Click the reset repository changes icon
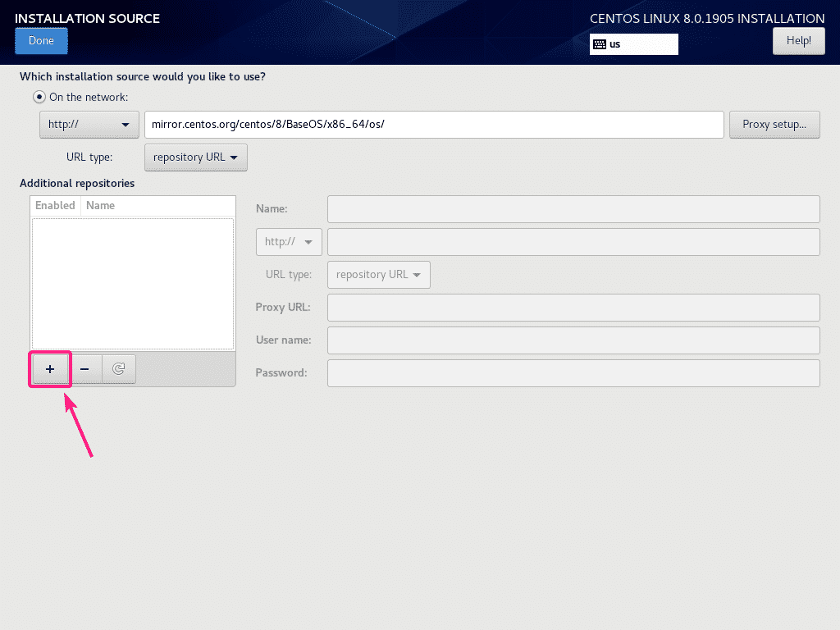Screen dimensions: 840x630 [118, 369]
